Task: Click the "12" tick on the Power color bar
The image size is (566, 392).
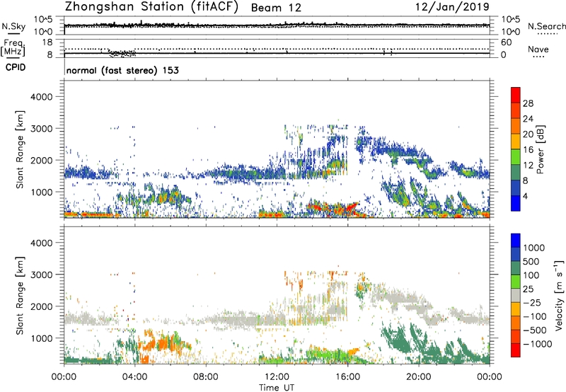Action: [x=528, y=165]
